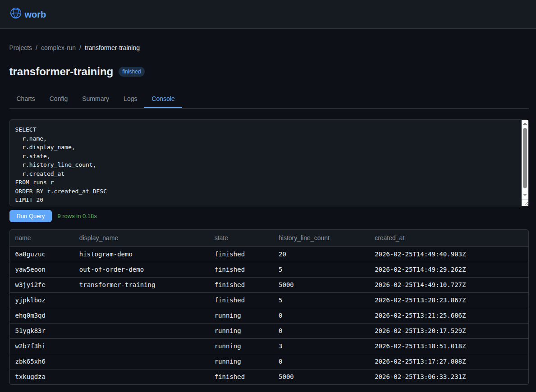Image resolution: width=536 pixels, height=392 pixels.
Task: Select the Summary tab
Action: 96,99
